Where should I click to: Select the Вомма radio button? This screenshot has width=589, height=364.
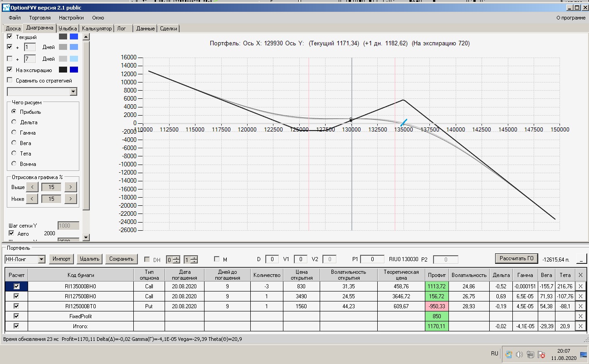14,164
